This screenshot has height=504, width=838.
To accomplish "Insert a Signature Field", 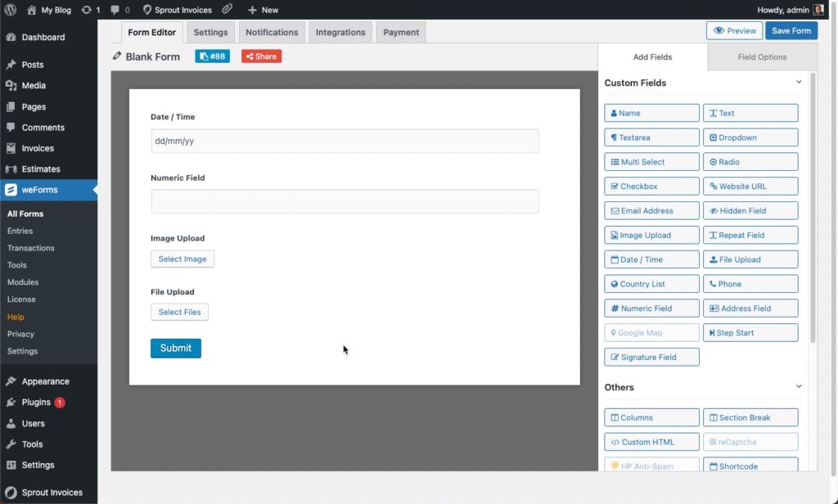I will [651, 357].
